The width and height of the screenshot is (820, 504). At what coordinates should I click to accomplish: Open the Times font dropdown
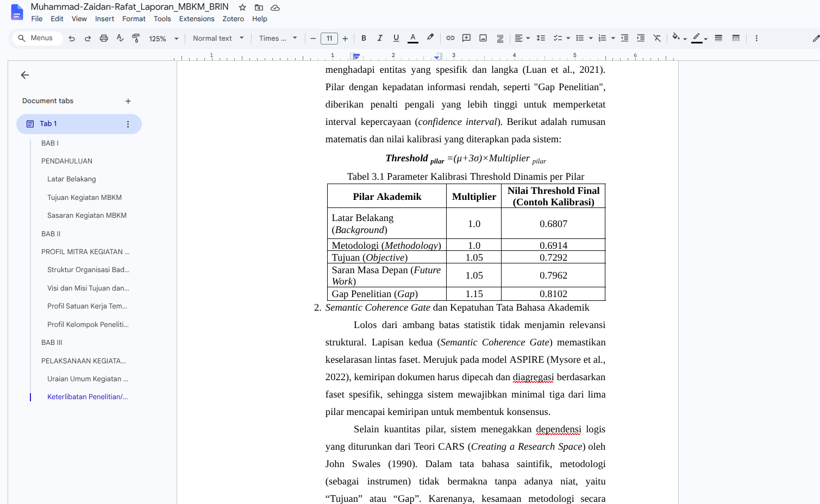coord(278,39)
